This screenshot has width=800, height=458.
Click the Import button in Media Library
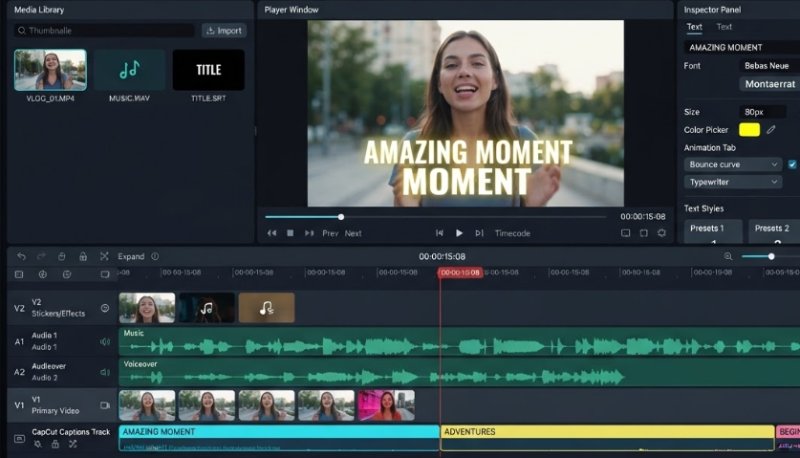(224, 31)
